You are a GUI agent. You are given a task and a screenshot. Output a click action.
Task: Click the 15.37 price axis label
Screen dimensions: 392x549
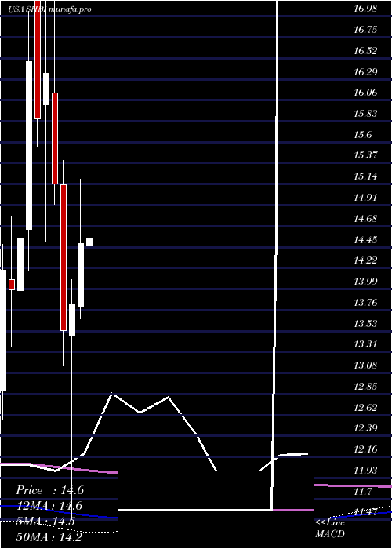365,155
